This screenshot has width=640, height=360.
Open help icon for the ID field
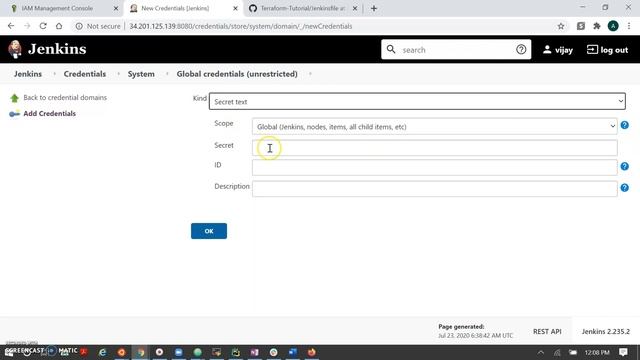click(624, 167)
